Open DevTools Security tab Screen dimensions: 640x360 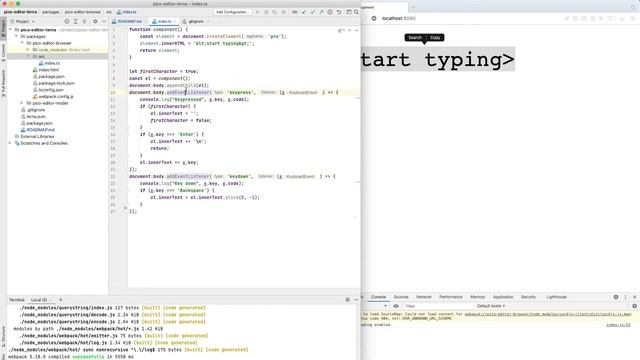(528, 297)
